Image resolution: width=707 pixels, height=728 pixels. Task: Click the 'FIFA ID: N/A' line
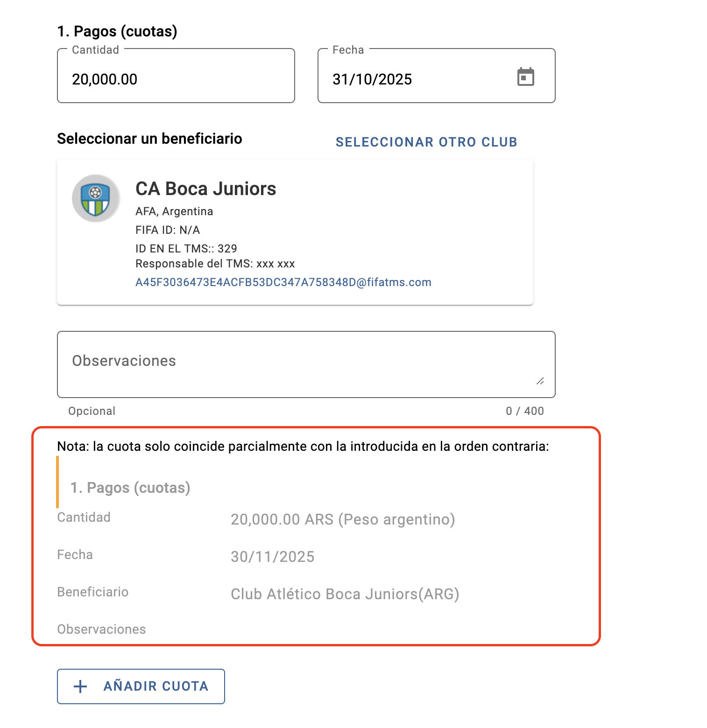[168, 230]
